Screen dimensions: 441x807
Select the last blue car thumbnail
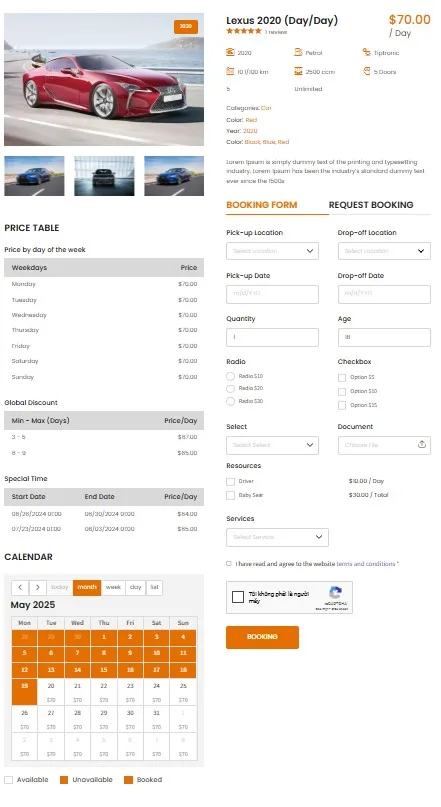coord(174,176)
